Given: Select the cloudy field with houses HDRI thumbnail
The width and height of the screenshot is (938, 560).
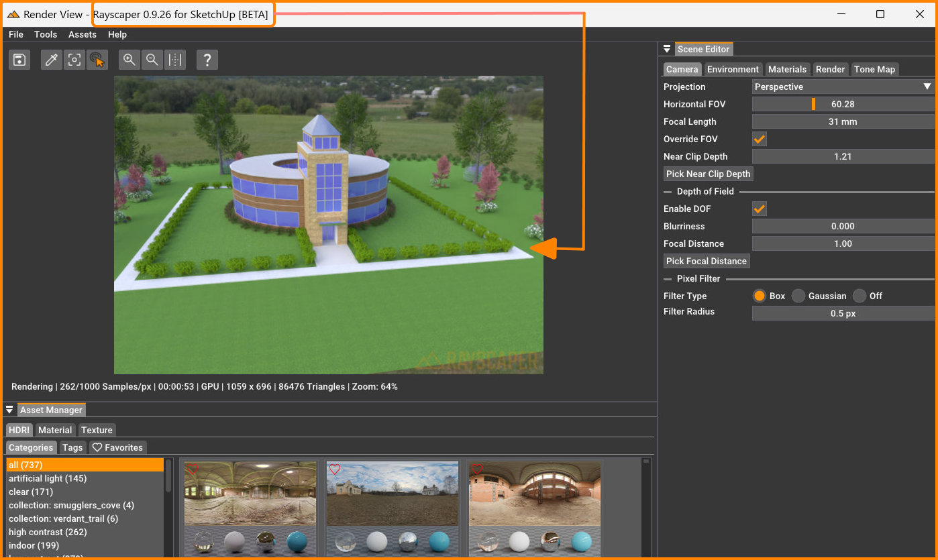Looking at the screenshot, I should click(x=393, y=509).
